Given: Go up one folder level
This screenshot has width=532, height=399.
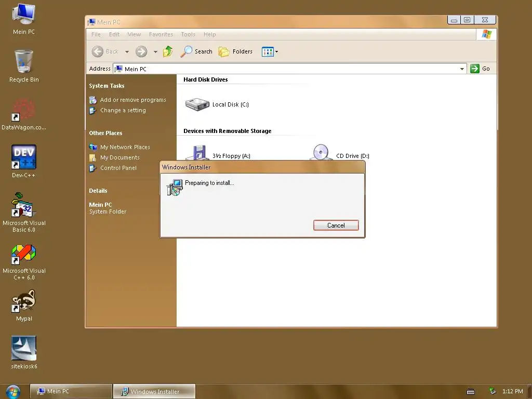Looking at the screenshot, I should point(168,51).
